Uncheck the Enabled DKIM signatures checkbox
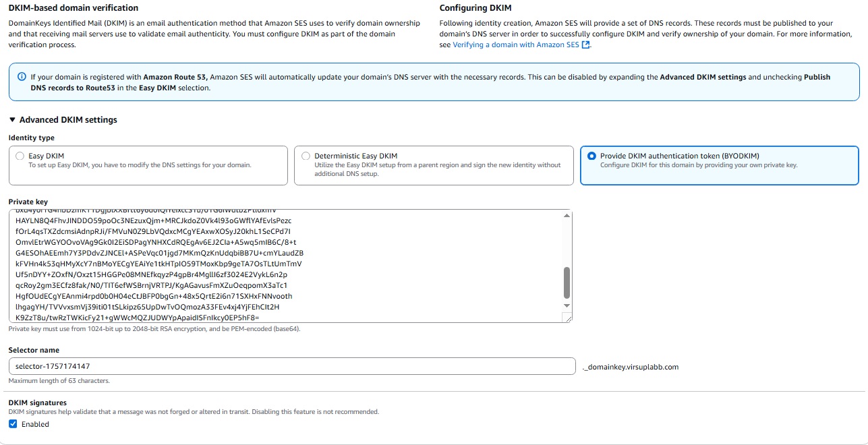The image size is (868, 445). (x=13, y=424)
